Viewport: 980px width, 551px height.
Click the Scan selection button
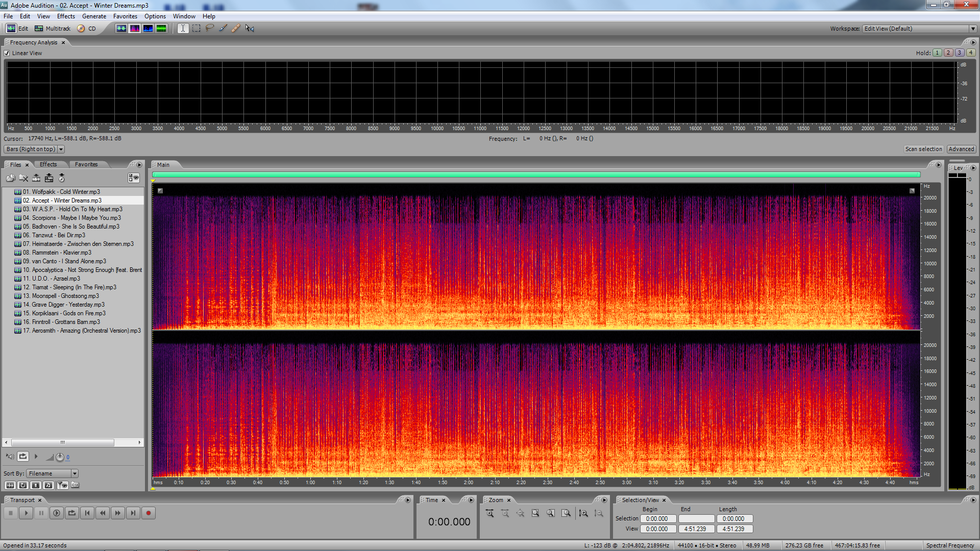tap(923, 149)
